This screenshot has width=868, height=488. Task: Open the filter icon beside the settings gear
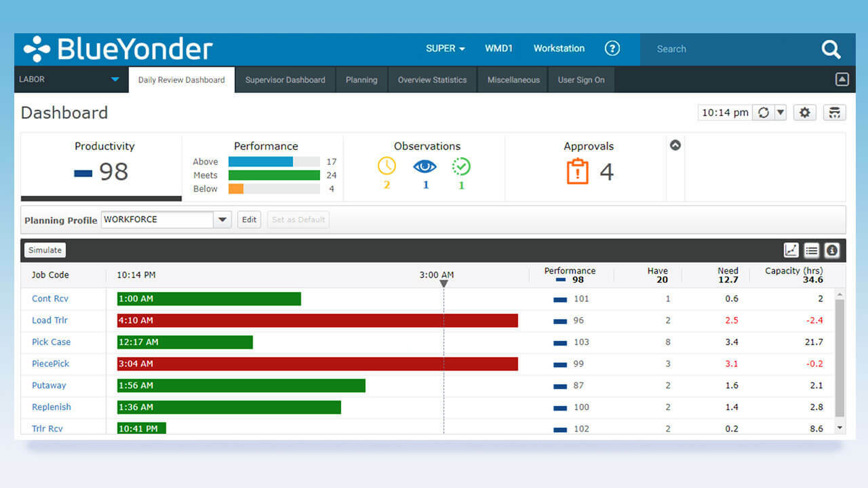(x=833, y=113)
